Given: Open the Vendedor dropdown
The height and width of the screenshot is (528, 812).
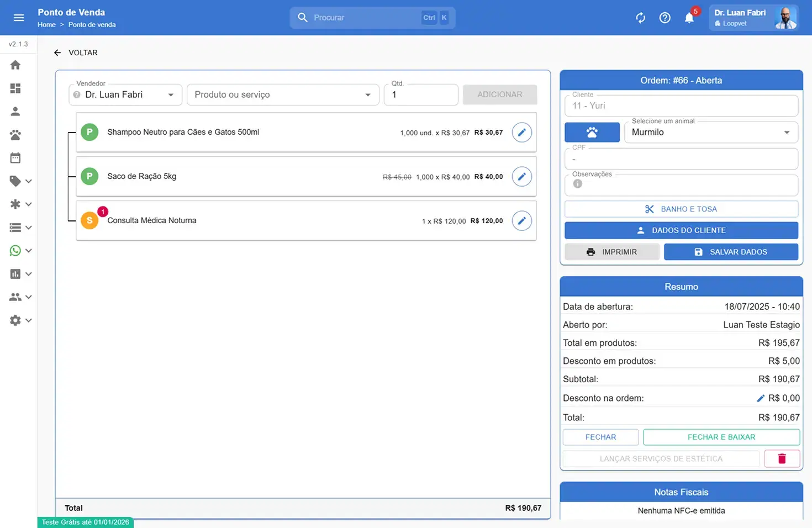Looking at the screenshot, I should (126, 95).
